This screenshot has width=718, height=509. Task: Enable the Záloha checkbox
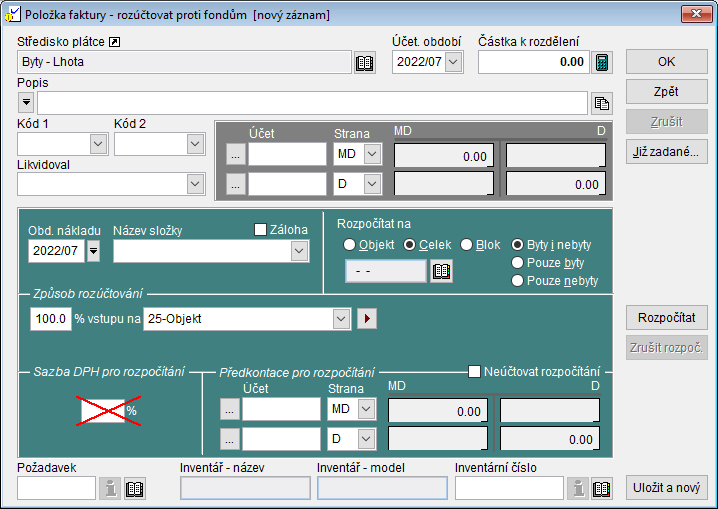click(261, 230)
